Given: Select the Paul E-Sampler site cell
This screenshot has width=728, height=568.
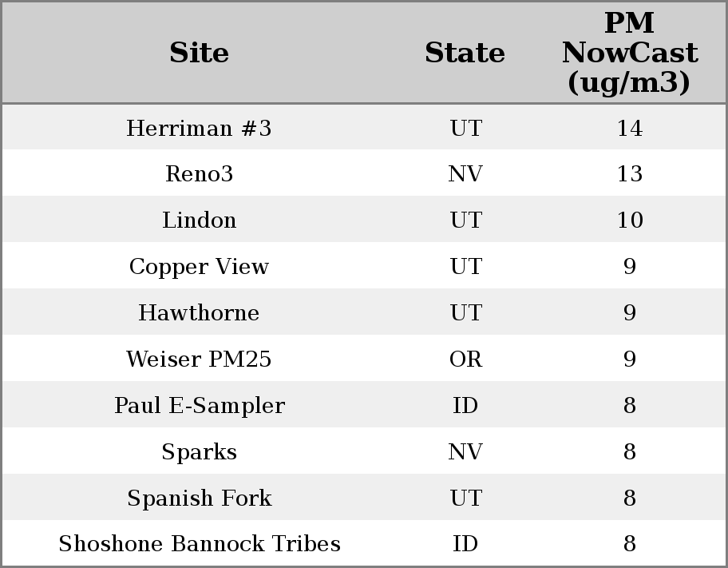Looking at the screenshot, I should point(199,406).
